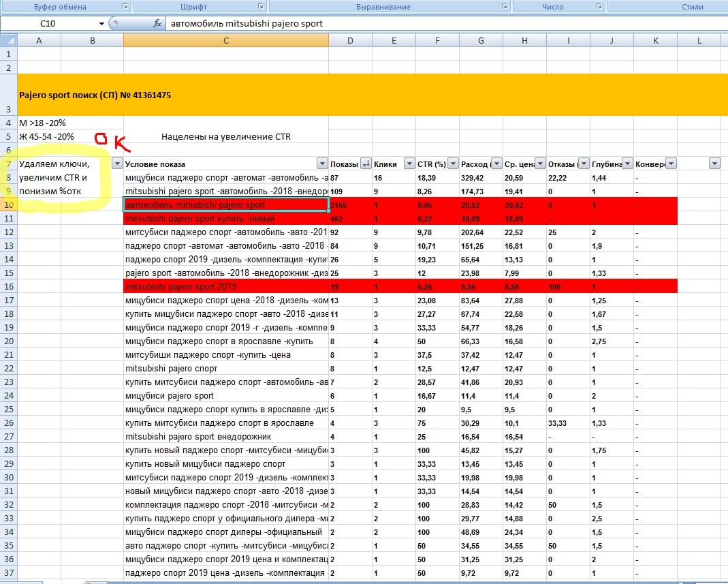Open the sorted Показы filter dropdown

(366, 164)
